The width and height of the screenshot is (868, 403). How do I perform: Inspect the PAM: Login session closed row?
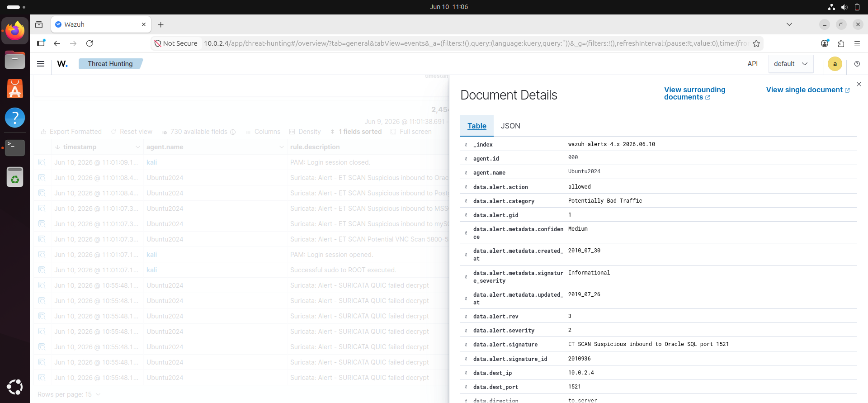coord(42,162)
